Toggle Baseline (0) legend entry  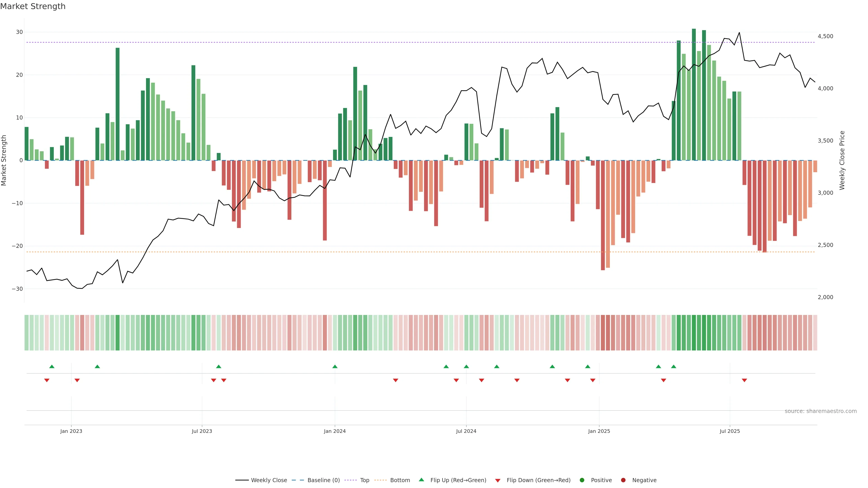coord(323,480)
